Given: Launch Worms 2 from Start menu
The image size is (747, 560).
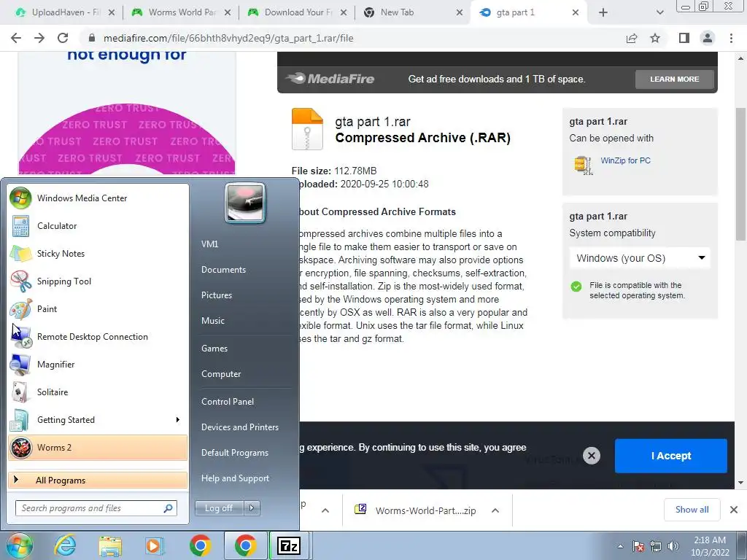Looking at the screenshot, I should 98,448.
